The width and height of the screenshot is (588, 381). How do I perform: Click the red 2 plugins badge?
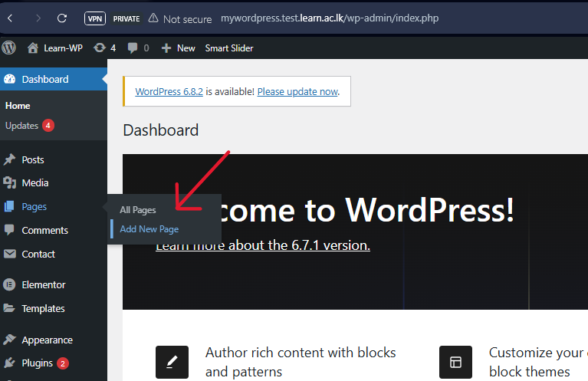[x=63, y=363]
